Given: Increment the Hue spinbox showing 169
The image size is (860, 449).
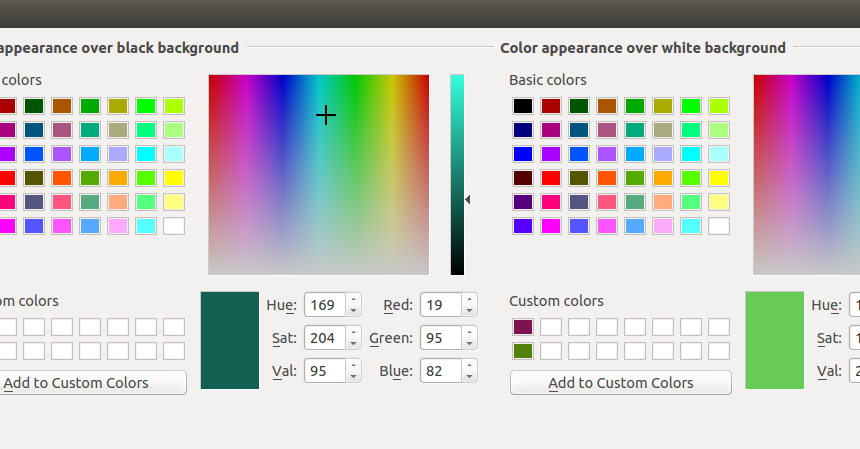Looking at the screenshot, I should pos(354,299).
